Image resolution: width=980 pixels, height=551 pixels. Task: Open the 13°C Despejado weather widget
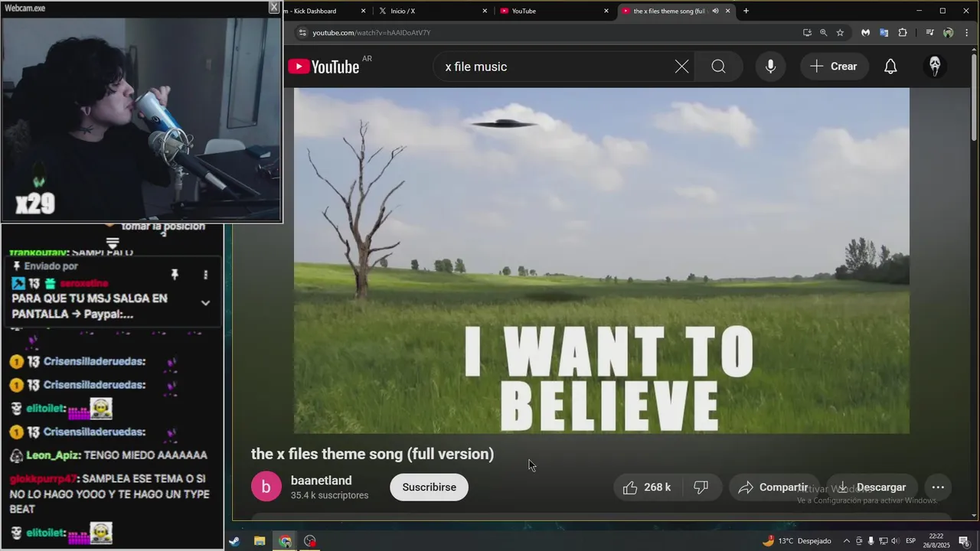click(796, 541)
